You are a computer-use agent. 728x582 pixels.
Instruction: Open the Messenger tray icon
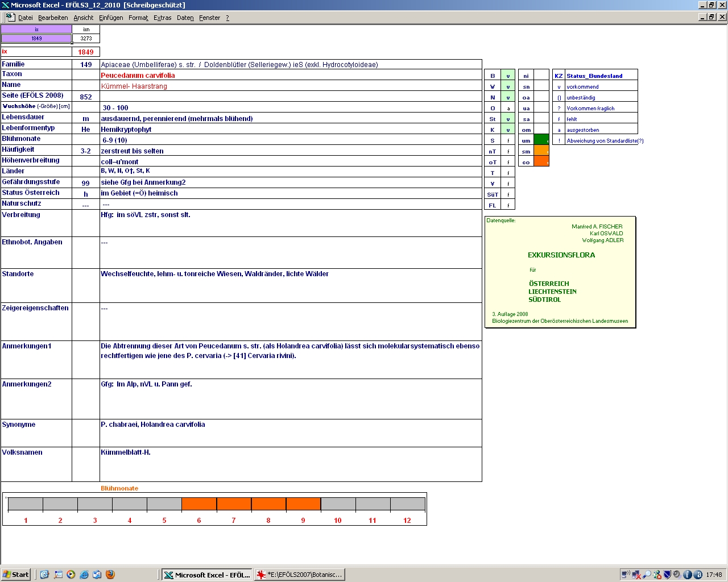(657, 575)
